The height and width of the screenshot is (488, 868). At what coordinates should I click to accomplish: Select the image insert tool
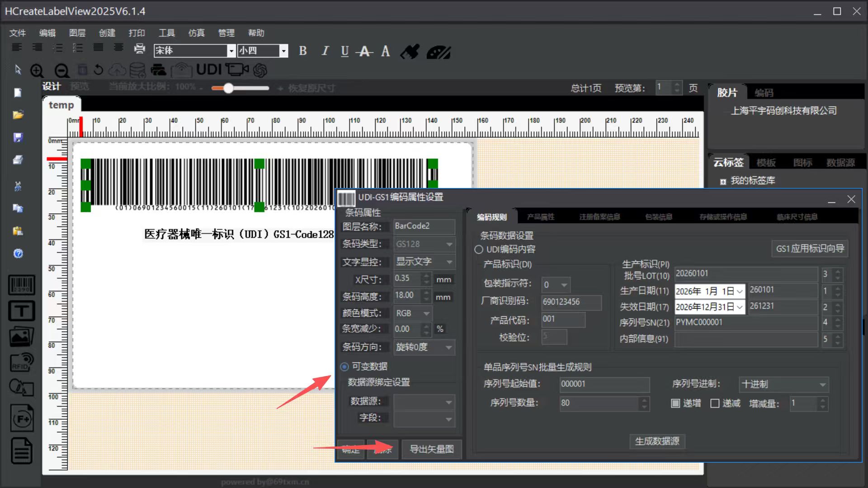point(21,337)
